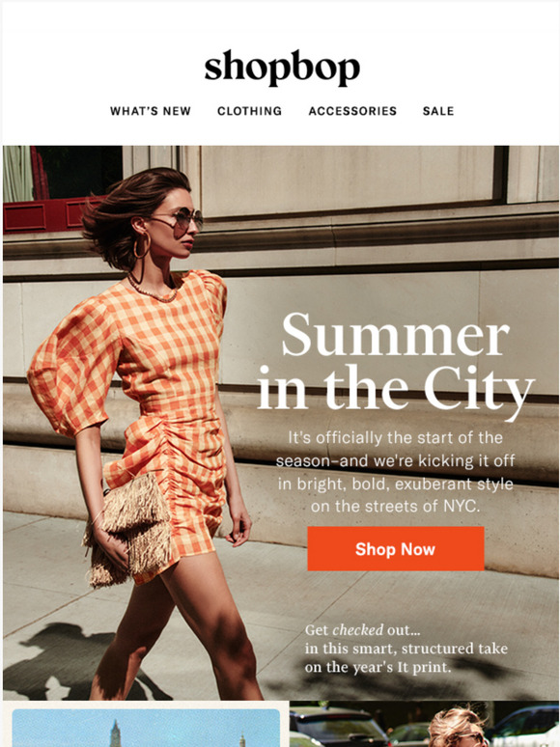Viewport: 560px width, 747px height.
Task: Click the 'Get checked out' caption text
Action: (x=406, y=649)
